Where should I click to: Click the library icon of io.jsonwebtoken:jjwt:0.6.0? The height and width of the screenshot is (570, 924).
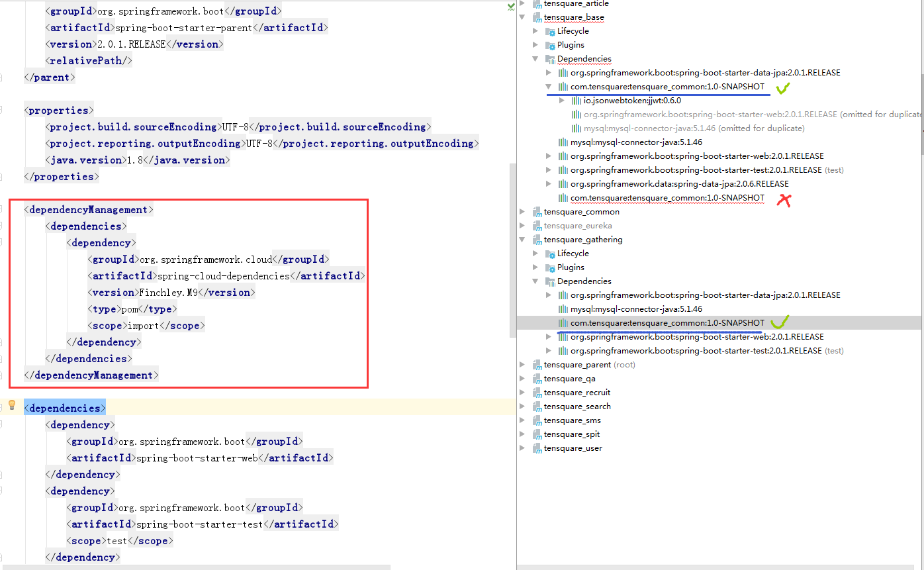pos(577,101)
